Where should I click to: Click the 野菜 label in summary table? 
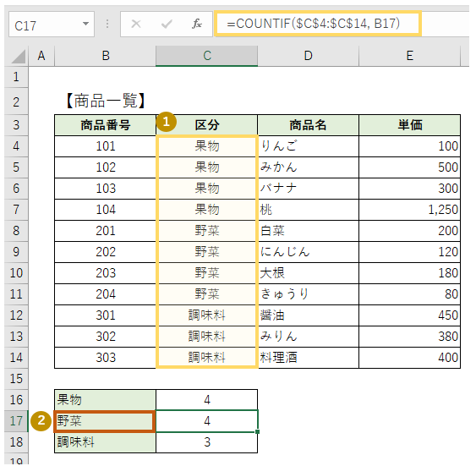(x=106, y=421)
